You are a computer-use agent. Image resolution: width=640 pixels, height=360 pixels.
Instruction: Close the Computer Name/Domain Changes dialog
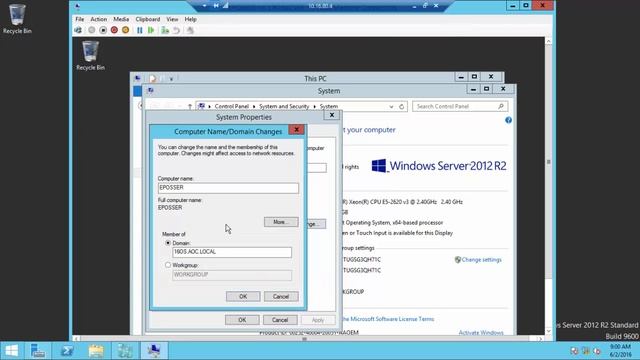pos(296,130)
